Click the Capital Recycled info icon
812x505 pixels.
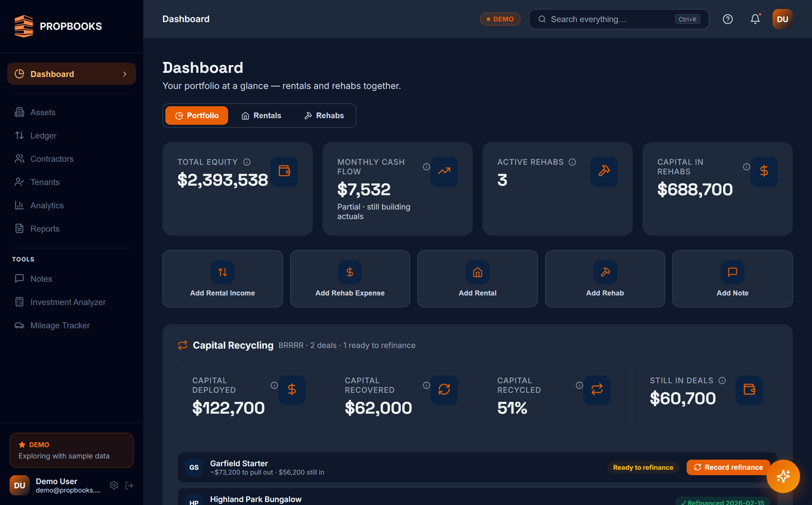tap(579, 385)
